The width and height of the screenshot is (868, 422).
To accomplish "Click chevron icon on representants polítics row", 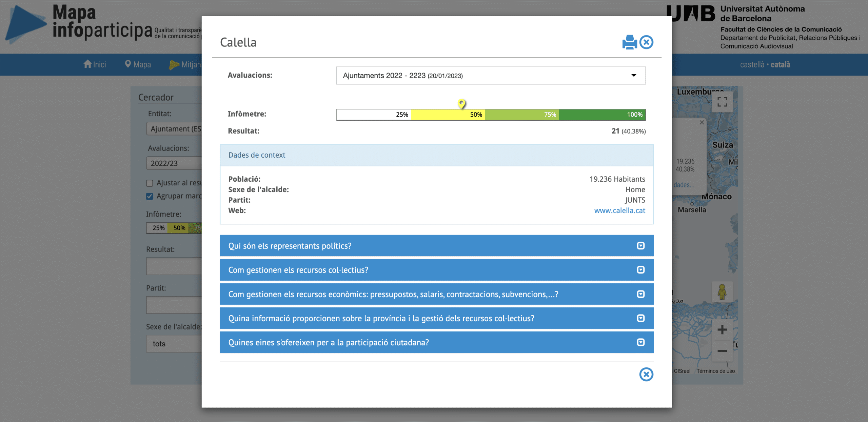I will pyautogui.click(x=640, y=245).
